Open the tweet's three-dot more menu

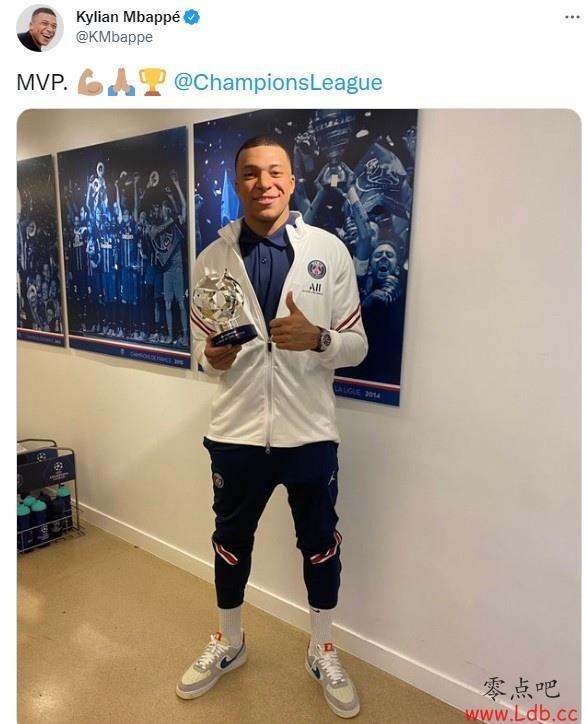[x=572, y=17]
